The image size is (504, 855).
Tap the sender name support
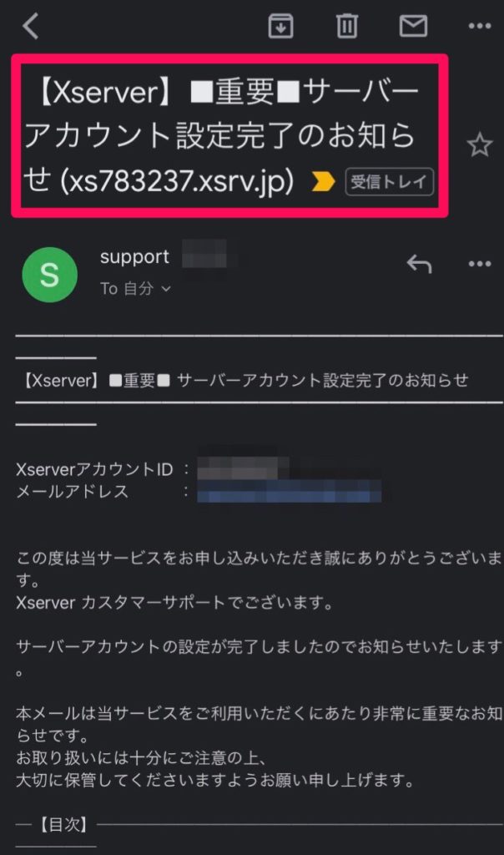134,257
